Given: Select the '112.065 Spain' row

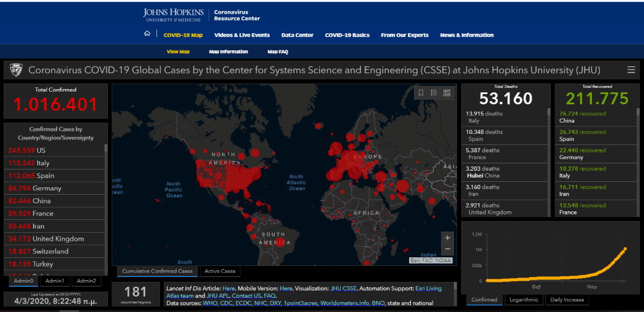Looking at the screenshot, I should (x=55, y=176).
